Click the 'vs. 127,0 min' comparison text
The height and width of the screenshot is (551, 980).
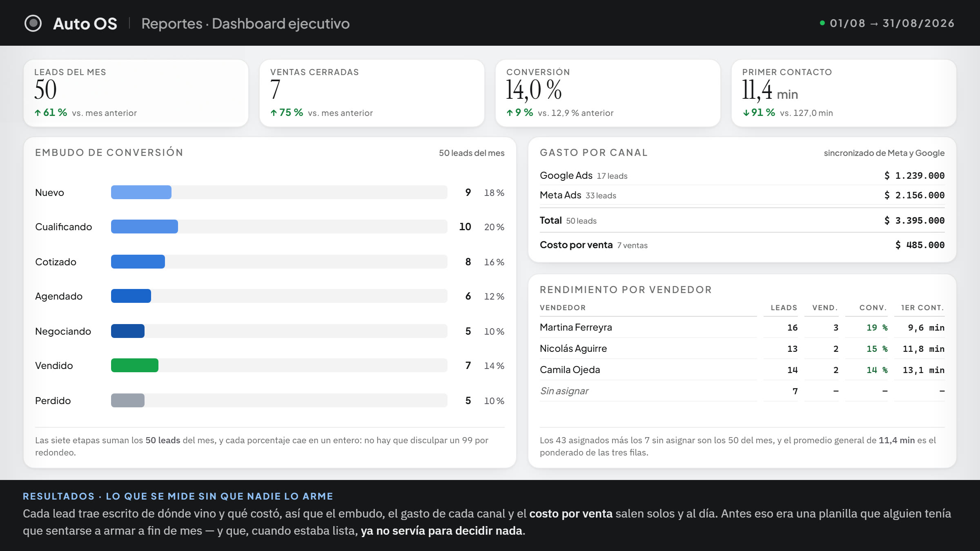tap(806, 113)
